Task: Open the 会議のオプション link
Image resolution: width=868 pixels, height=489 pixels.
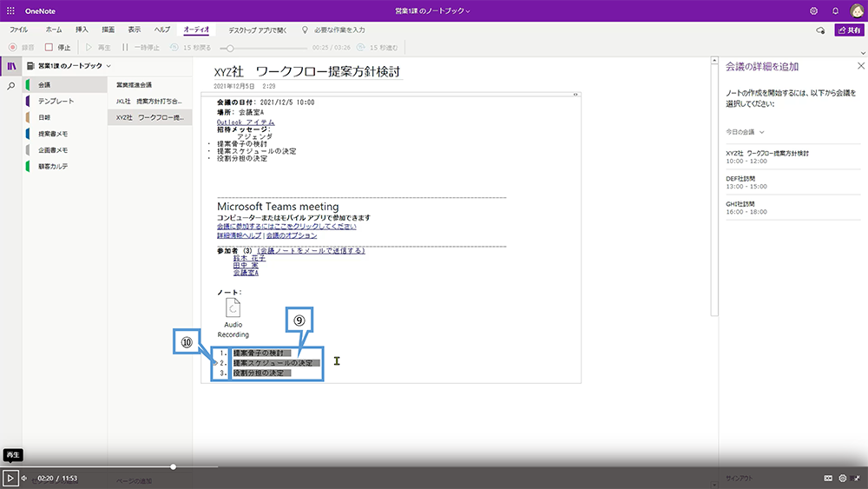Action: pyautogui.click(x=292, y=235)
